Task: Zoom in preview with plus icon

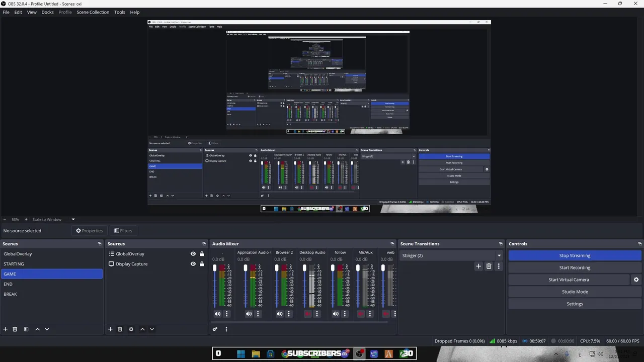Action: 26,220
